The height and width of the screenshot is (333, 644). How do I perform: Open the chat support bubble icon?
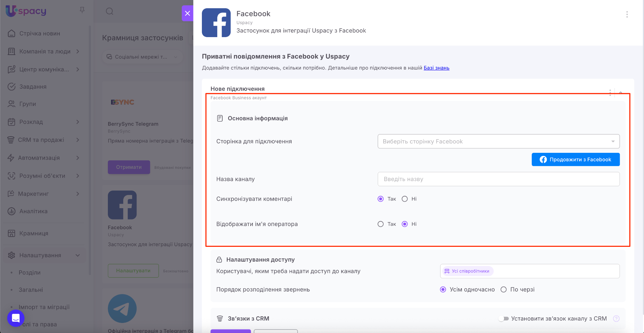16,318
